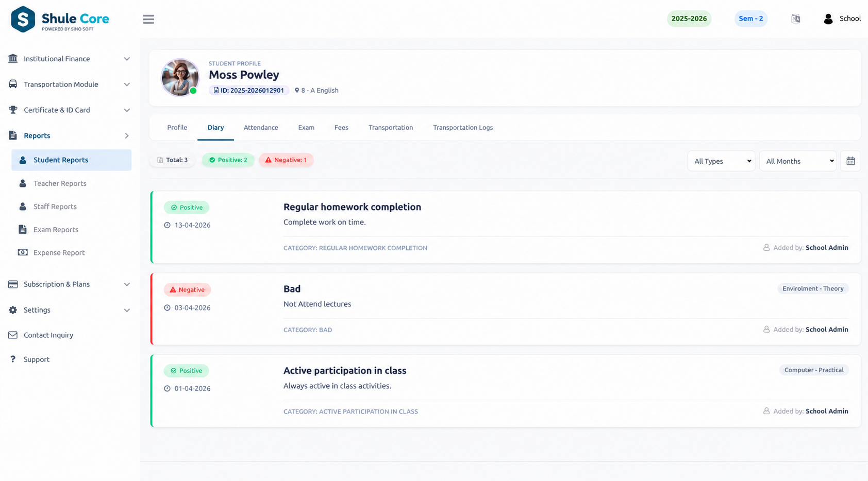Click the Sem - 2 badge

pos(751,19)
